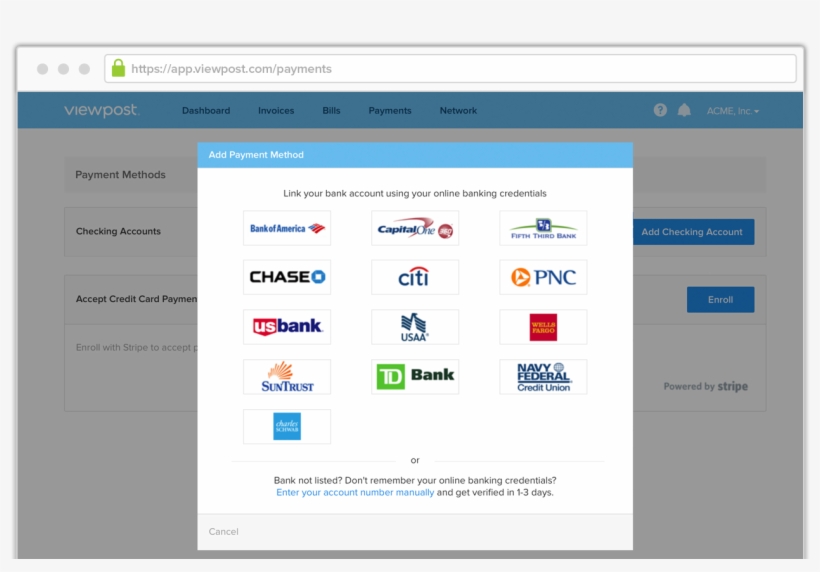Select the PNC bank logo
The width and height of the screenshot is (820, 572).
(543, 277)
